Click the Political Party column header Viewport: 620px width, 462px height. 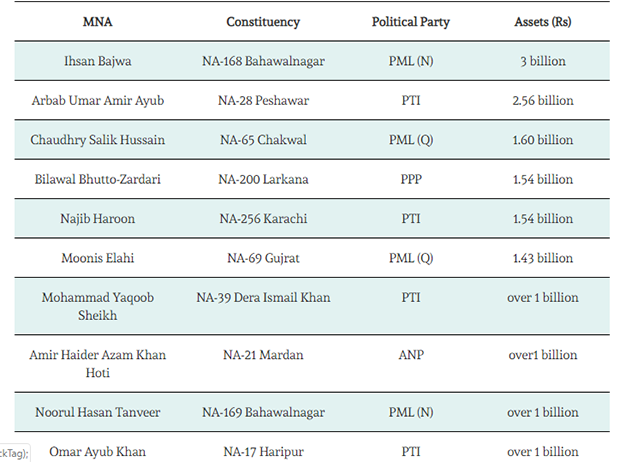pos(410,21)
